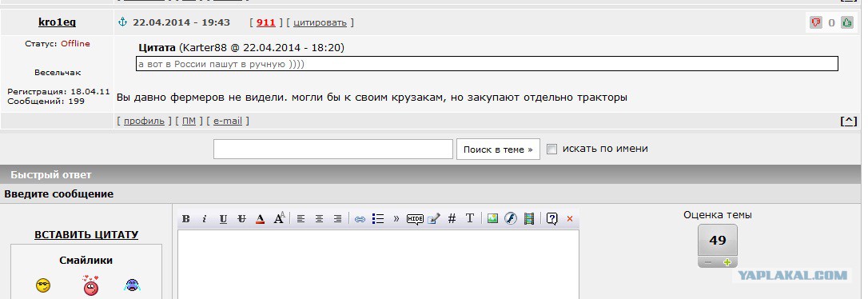Image resolution: width=868 pixels, height=299 pixels.
Task: Upvote the kro1eq post with thumbs up
Action: 847,22
